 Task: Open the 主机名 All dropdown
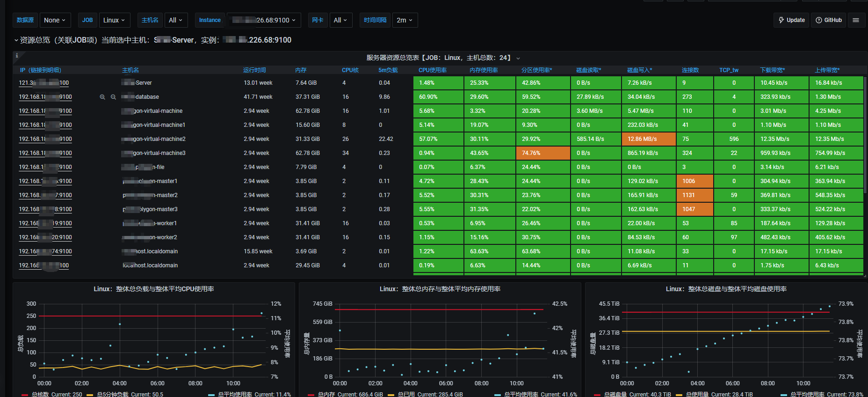pos(176,20)
